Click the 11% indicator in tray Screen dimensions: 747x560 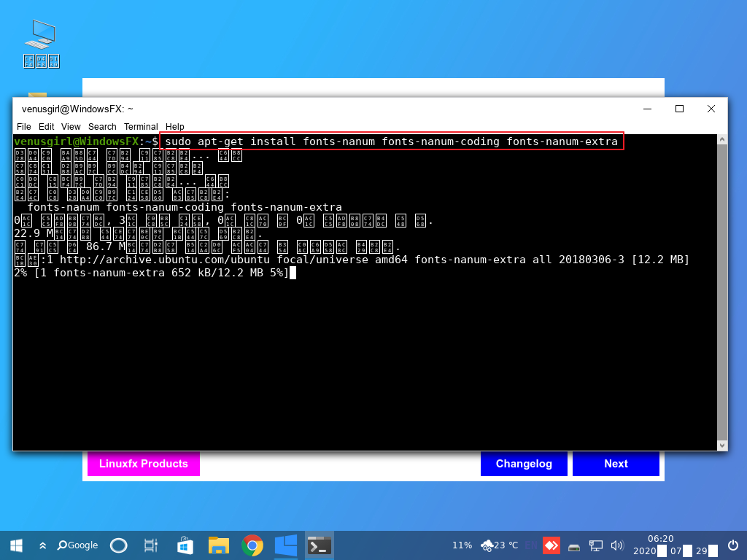pos(462,545)
